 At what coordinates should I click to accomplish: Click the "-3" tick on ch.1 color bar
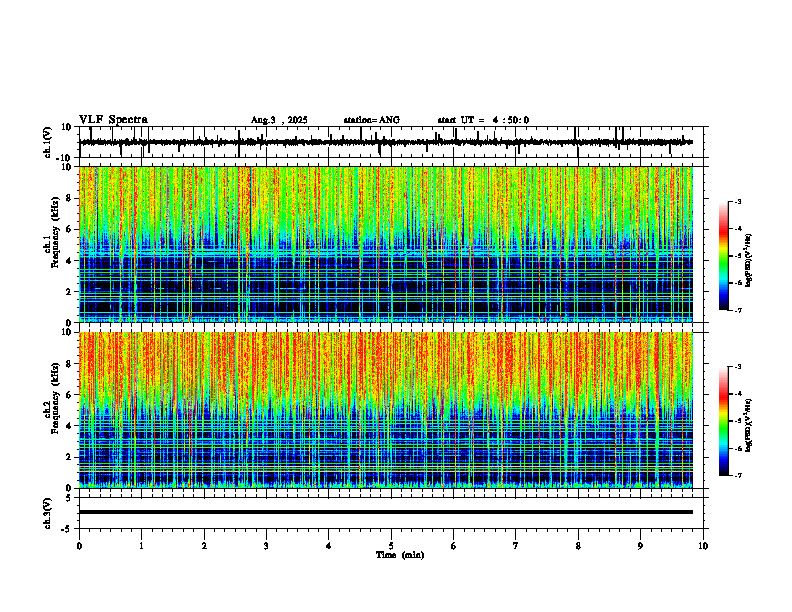pos(738,201)
